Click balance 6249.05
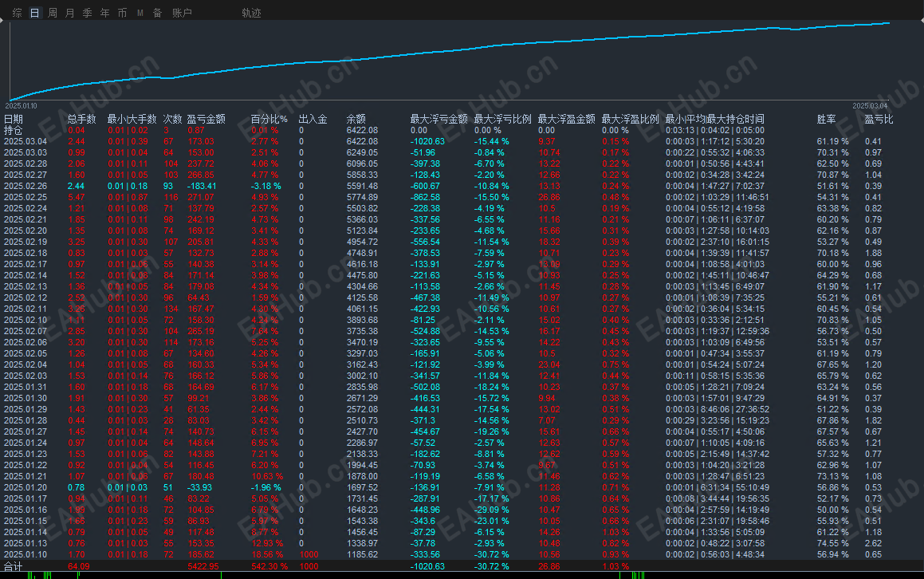This screenshot has width=924, height=579. coord(363,152)
